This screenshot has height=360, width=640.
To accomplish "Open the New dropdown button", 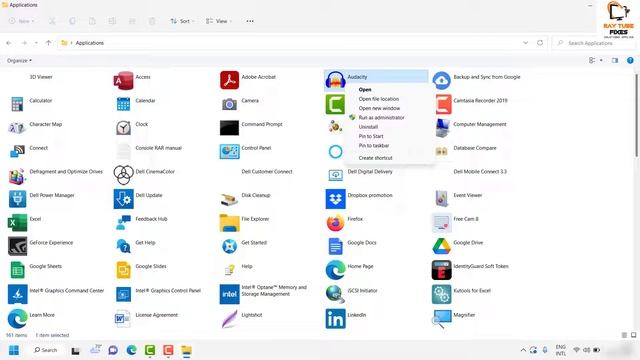I will point(22,21).
